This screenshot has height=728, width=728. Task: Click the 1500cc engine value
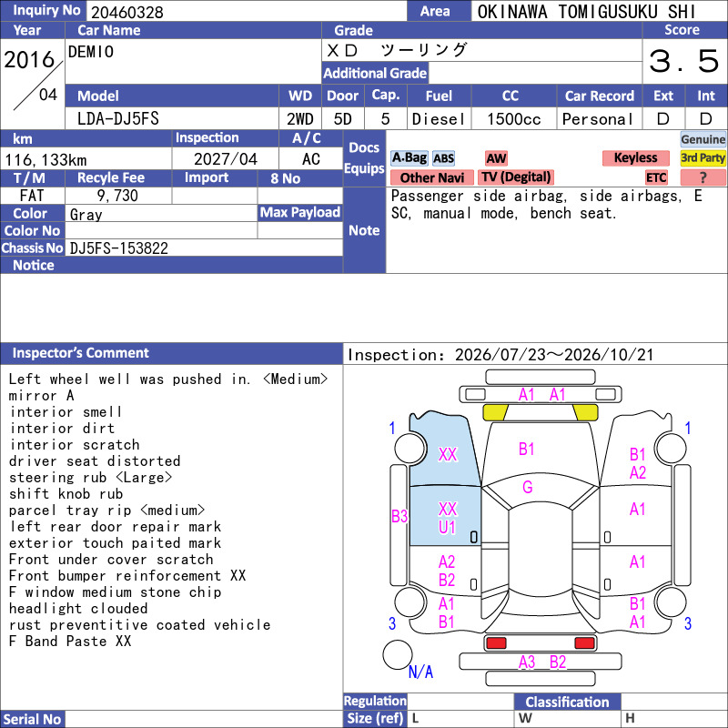514,119
